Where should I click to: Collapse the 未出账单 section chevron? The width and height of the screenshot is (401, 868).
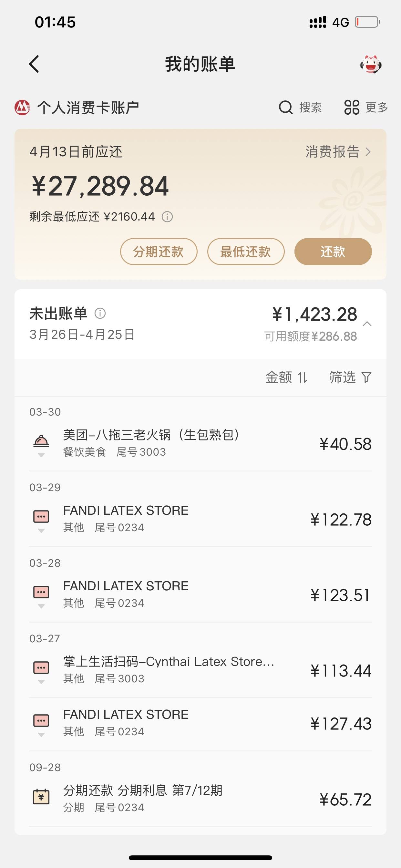[x=367, y=324]
